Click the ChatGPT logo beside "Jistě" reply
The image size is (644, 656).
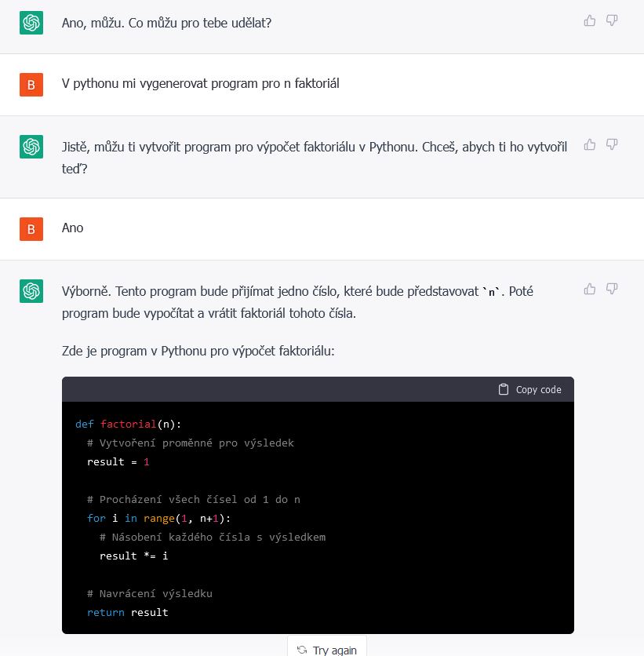coord(31,146)
